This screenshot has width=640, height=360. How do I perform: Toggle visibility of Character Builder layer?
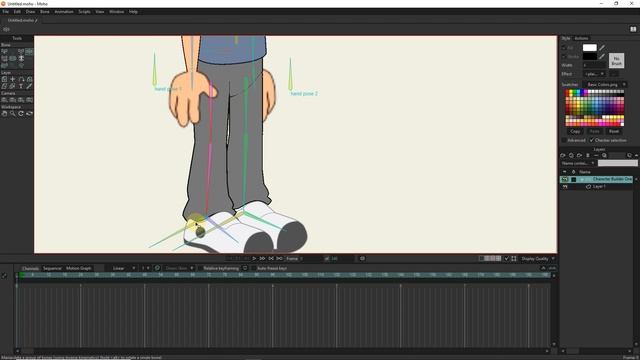565,180
